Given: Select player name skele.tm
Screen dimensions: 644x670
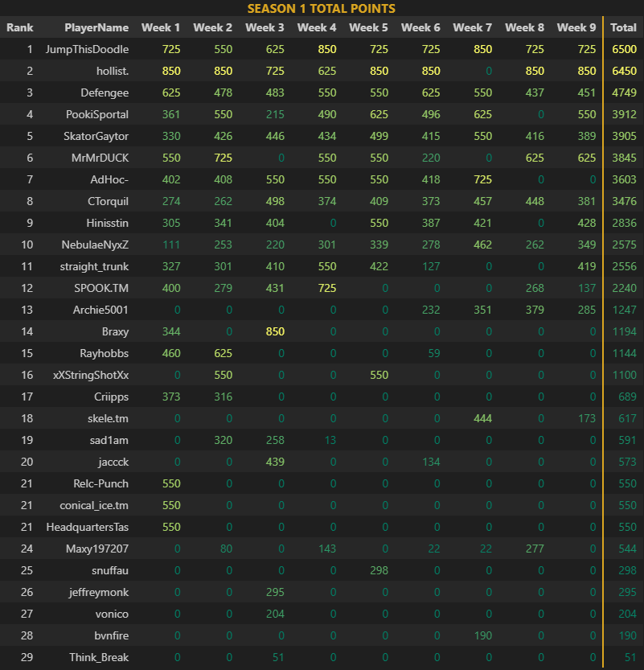Looking at the screenshot, I should 108,418.
